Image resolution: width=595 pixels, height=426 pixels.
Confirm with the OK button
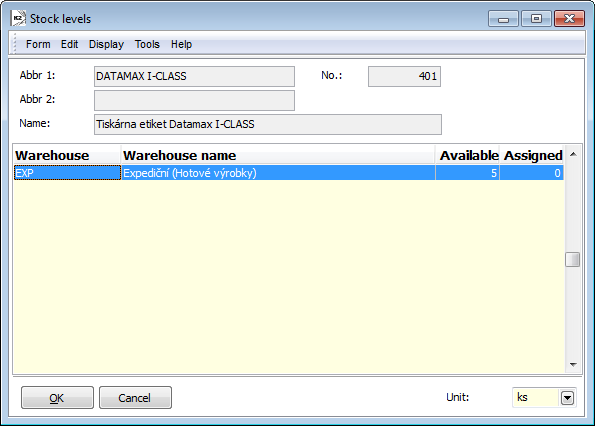pos(57,398)
